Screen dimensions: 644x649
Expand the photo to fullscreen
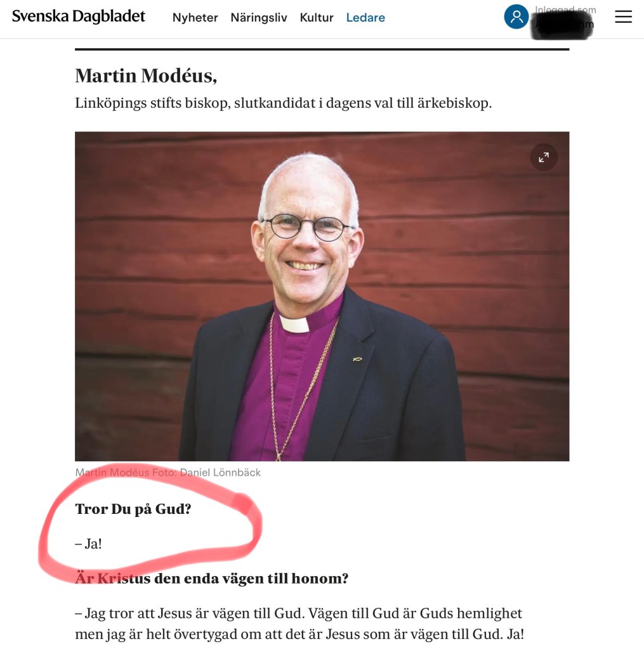pos(543,157)
